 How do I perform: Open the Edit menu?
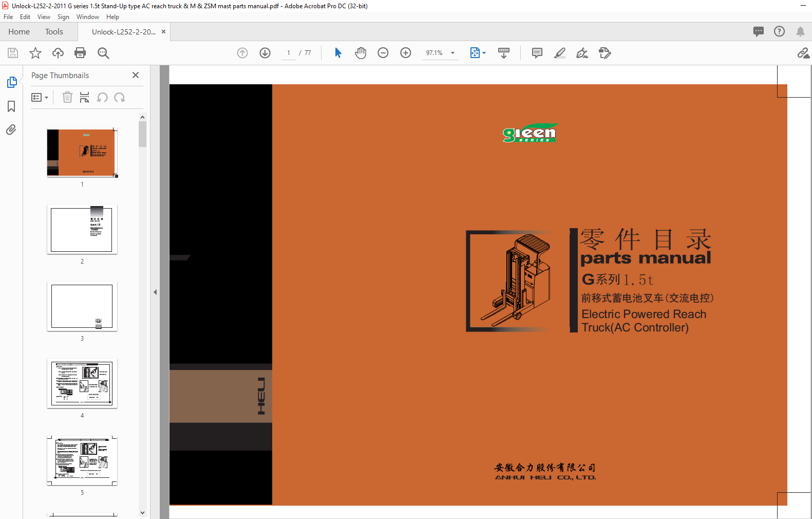[25, 17]
